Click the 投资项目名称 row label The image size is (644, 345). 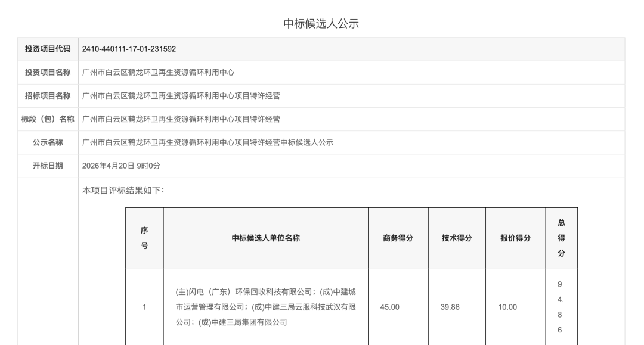(x=48, y=72)
